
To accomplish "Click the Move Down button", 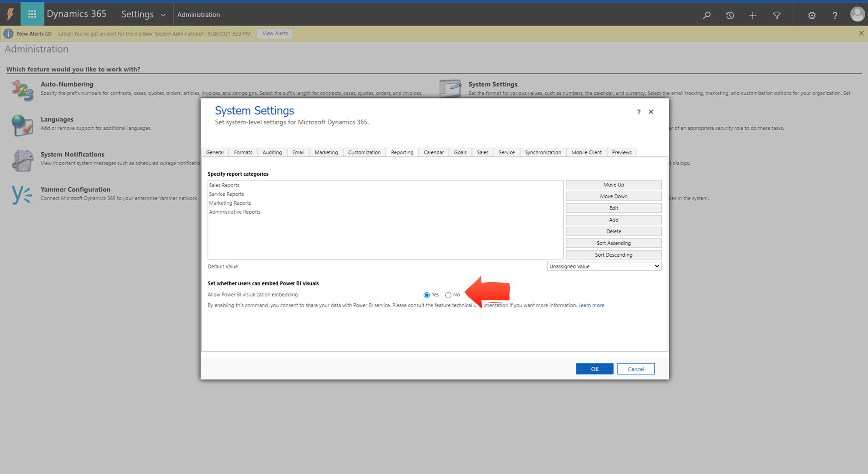I will pyautogui.click(x=613, y=197).
